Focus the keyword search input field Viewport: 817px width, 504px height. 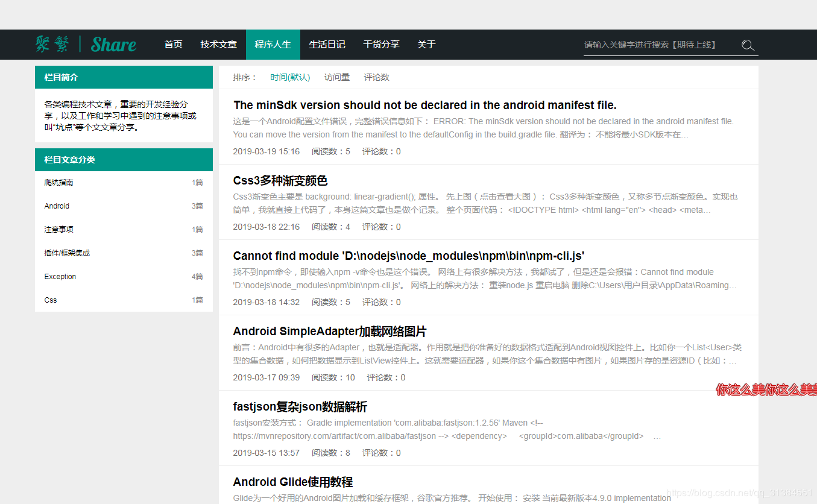click(660, 45)
